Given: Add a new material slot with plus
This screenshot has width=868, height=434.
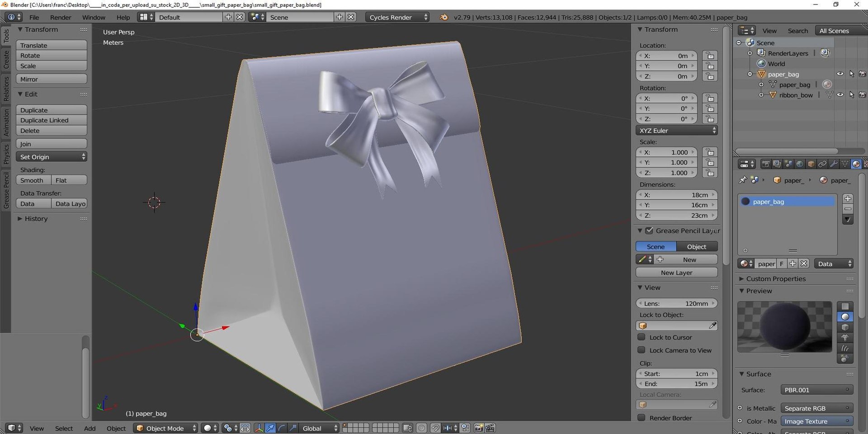Looking at the screenshot, I should [848, 198].
